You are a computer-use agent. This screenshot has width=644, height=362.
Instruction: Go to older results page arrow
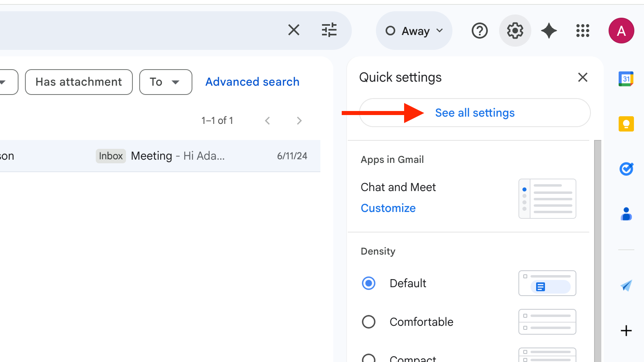[x=299, y=121]
